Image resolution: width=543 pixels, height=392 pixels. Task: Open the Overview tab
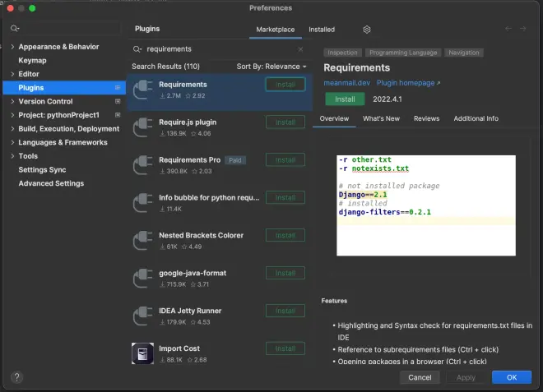click(x=334, y=118)
